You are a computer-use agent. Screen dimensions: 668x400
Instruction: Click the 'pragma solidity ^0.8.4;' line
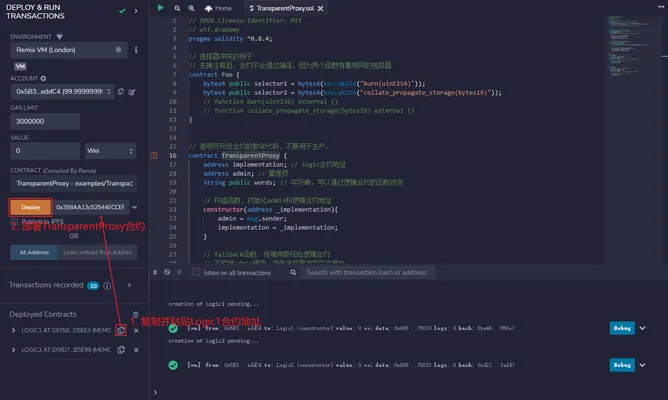pos(230,38)
